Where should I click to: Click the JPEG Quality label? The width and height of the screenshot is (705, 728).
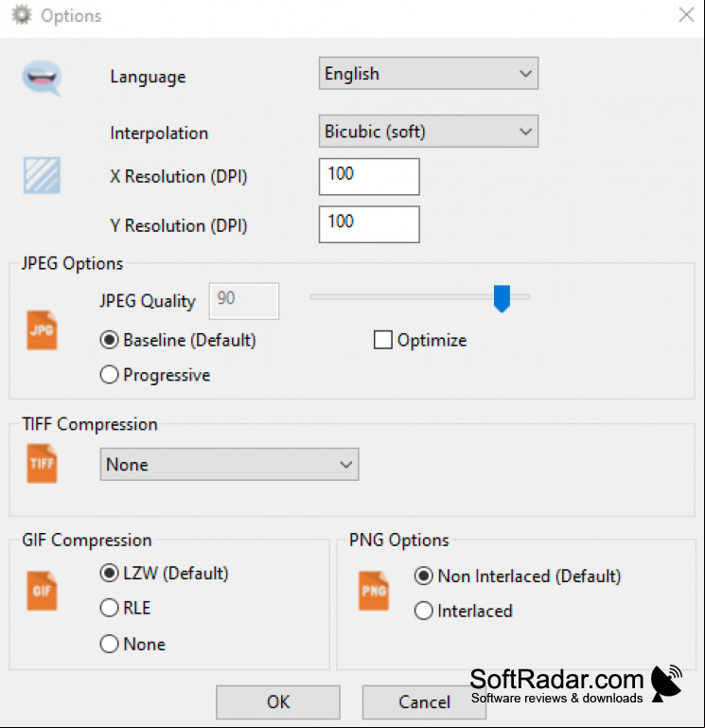148,301
